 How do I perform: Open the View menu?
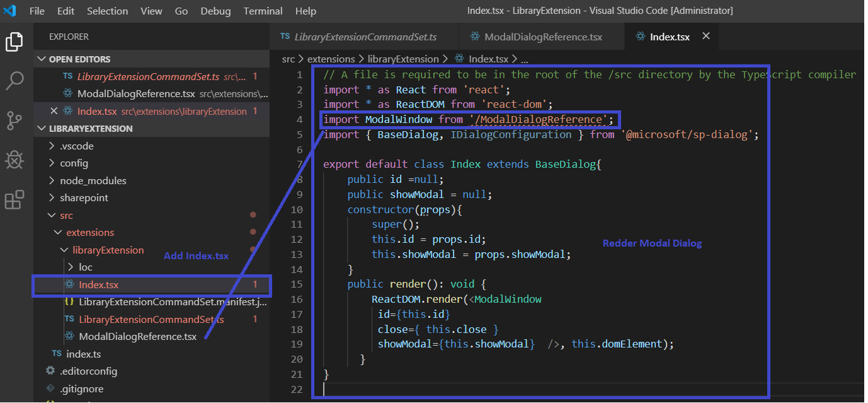coord(151,11)
